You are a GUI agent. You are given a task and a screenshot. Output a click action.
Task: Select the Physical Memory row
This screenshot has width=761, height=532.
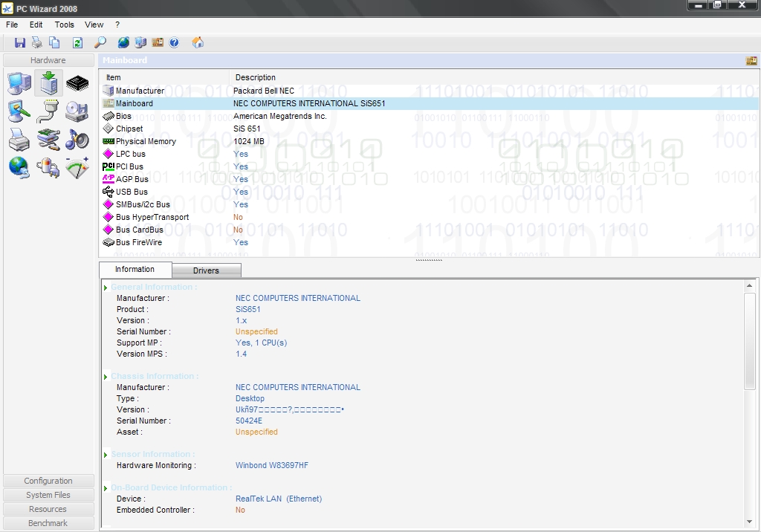click(x=430, y=141)
